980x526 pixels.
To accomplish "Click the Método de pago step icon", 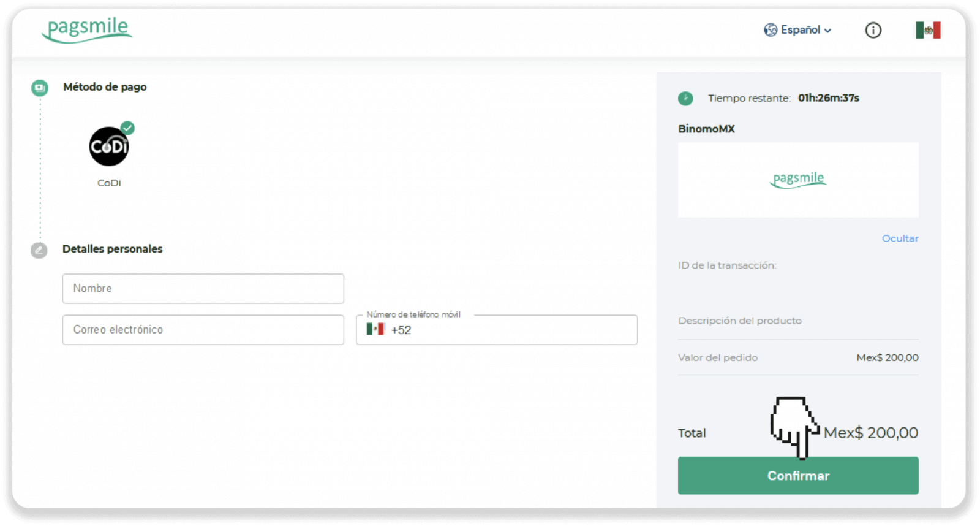I will pyautogui.click(x=40, y=88).
